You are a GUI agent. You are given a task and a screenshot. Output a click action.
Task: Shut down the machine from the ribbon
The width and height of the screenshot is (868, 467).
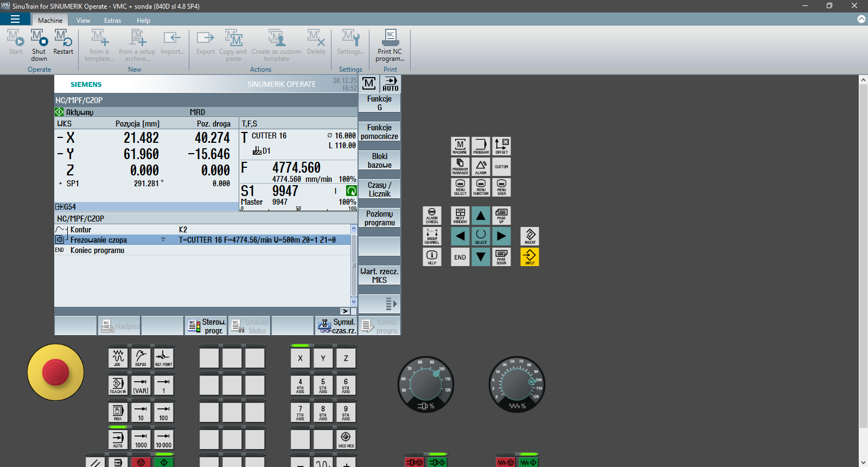[39, 46]
